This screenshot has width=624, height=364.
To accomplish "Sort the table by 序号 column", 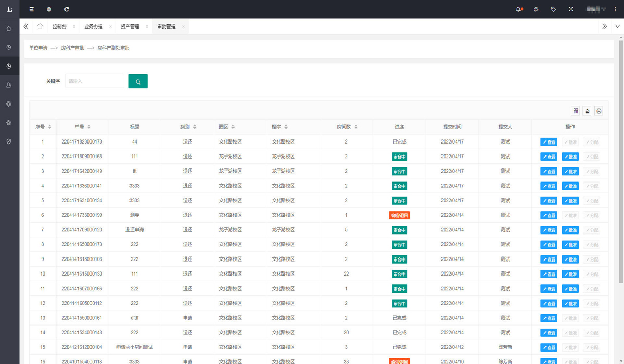I will click(50, 127).
